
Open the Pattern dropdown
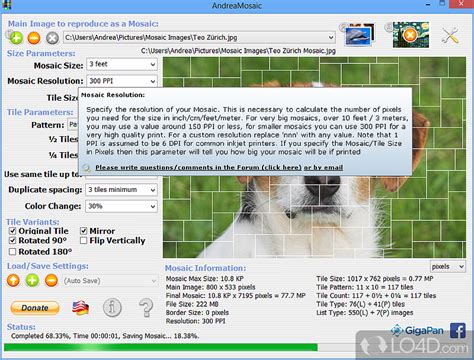pyautogui.click(x=73, y=125)
